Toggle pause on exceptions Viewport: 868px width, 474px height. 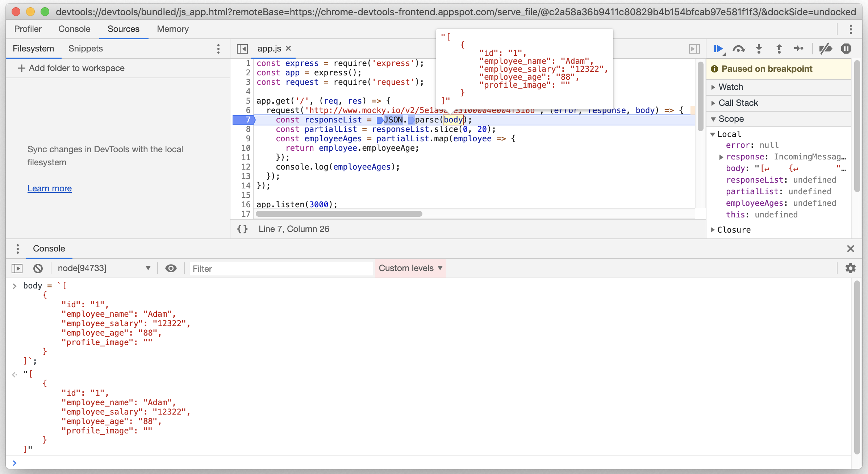[846, 49]
